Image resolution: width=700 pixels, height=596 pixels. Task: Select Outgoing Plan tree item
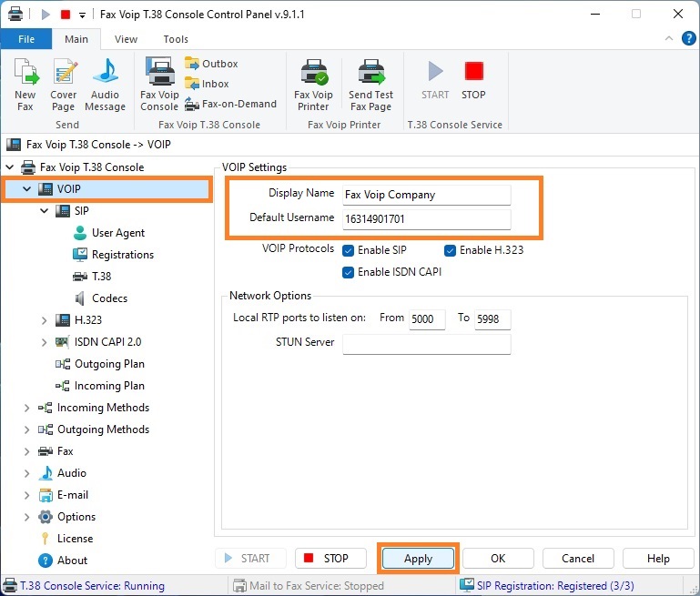click(100, 364)
